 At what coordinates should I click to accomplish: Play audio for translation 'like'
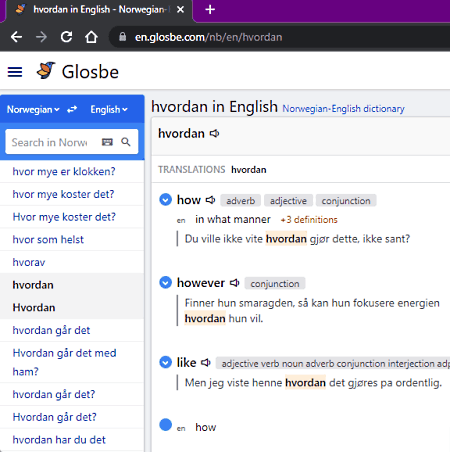206,362
